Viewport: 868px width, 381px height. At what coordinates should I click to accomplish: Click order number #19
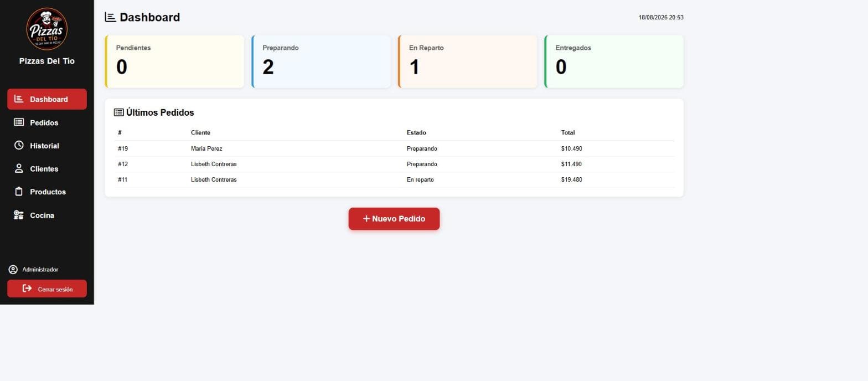[123, 148]
